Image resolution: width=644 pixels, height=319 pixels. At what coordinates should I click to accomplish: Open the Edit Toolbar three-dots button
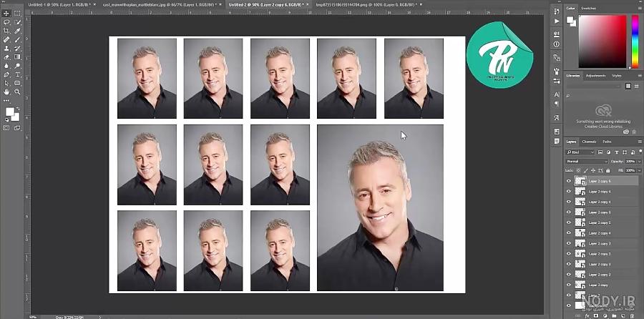[x=6, y=100]
